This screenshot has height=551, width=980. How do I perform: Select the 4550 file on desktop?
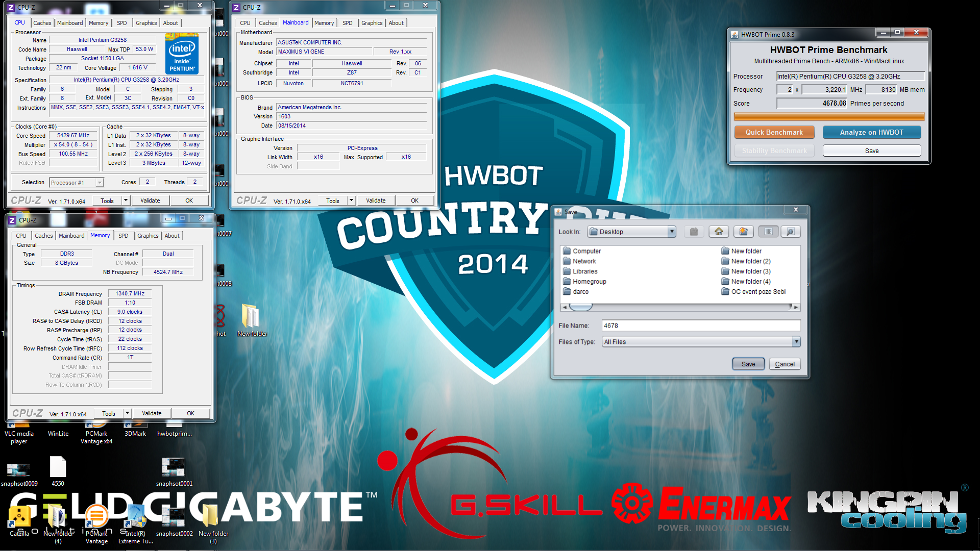click(58, 471)
